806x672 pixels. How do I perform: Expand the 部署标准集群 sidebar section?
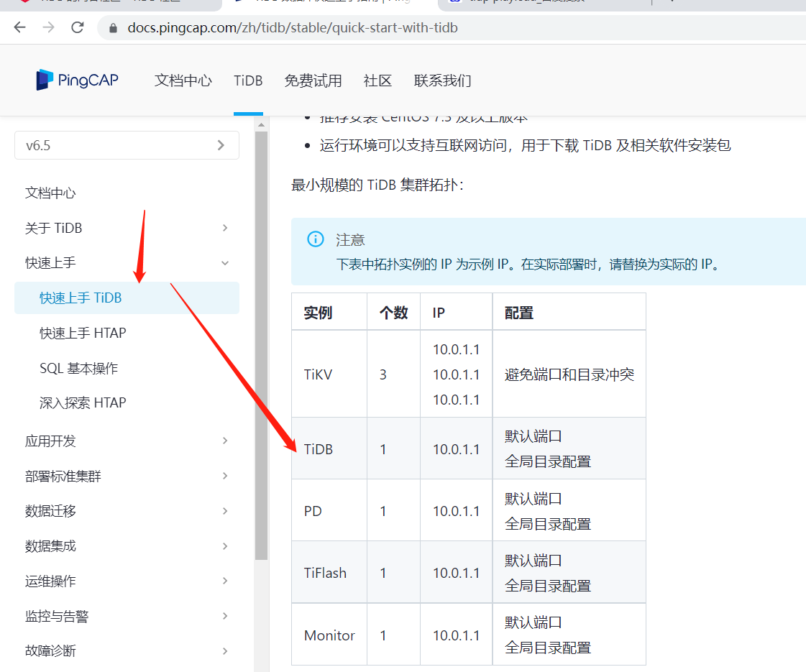point(127,477)
